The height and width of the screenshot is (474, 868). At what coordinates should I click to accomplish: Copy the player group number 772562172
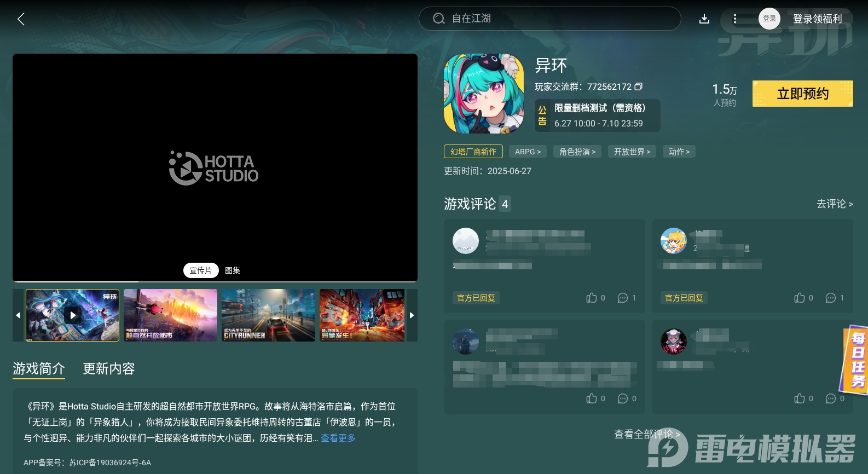638,86
